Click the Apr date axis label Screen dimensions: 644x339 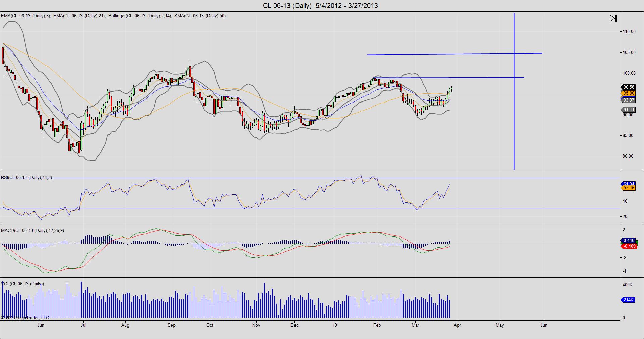tap(457, 325)
